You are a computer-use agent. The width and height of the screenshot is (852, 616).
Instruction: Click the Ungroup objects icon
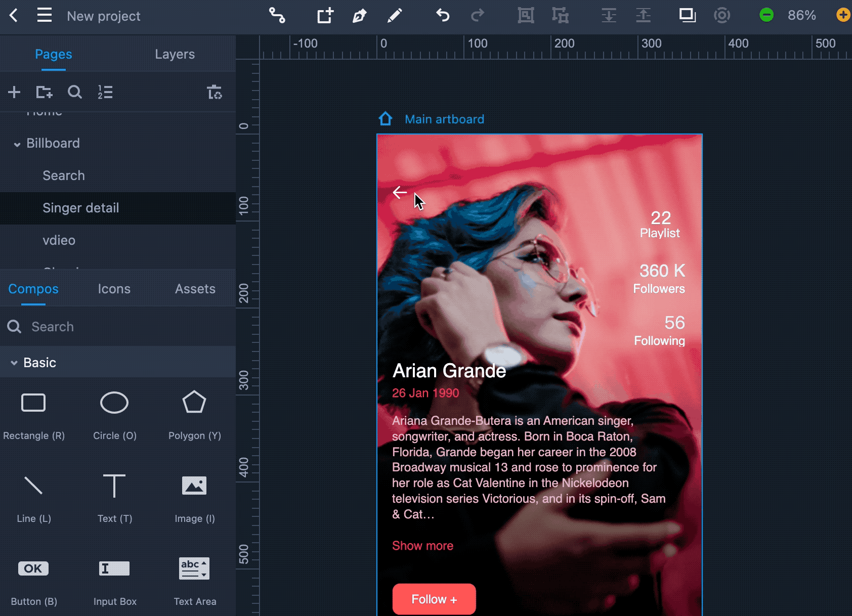coord(560,15)
